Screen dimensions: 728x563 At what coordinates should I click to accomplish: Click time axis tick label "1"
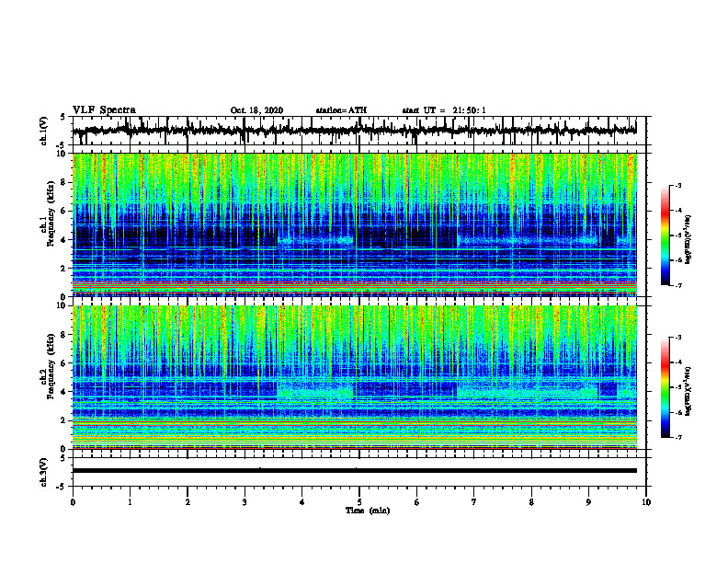130,502
